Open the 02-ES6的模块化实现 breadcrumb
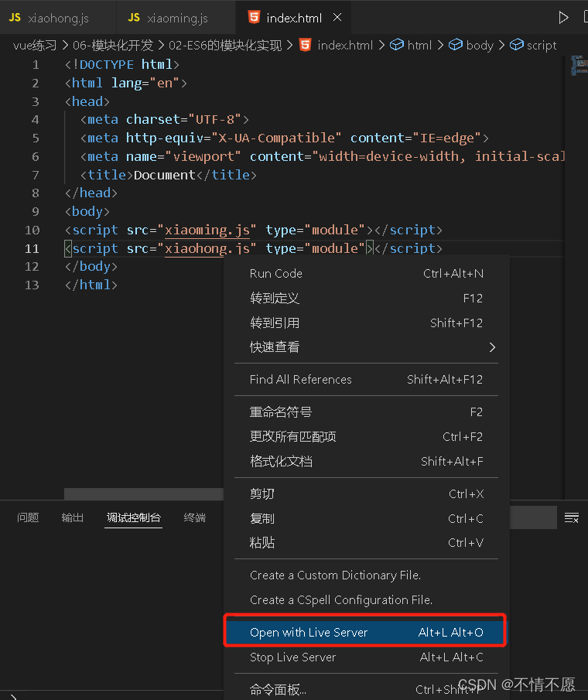 point(225,45)
